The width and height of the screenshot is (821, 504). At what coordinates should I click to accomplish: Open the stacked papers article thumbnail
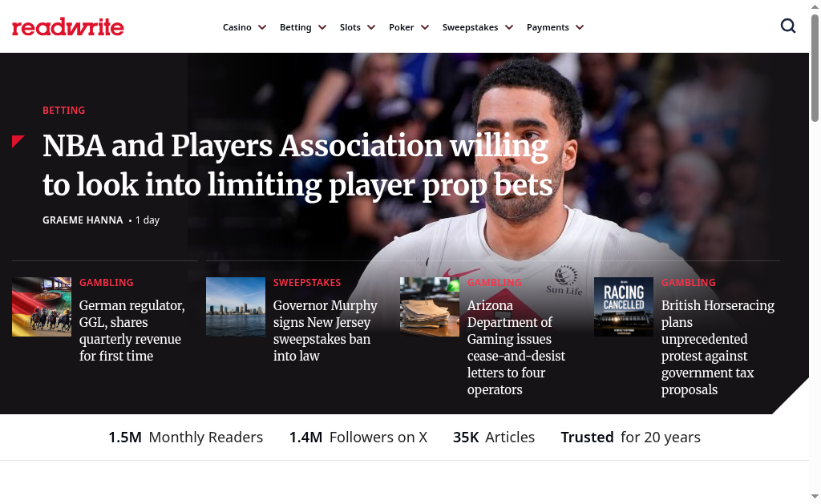pyautogui.click(x=430, y=307)
